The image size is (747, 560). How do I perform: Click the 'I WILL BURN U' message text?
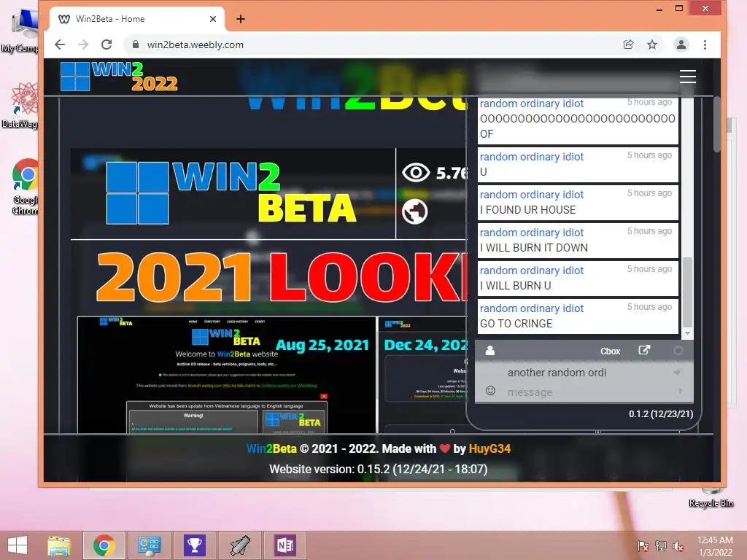tap(516, 286)
